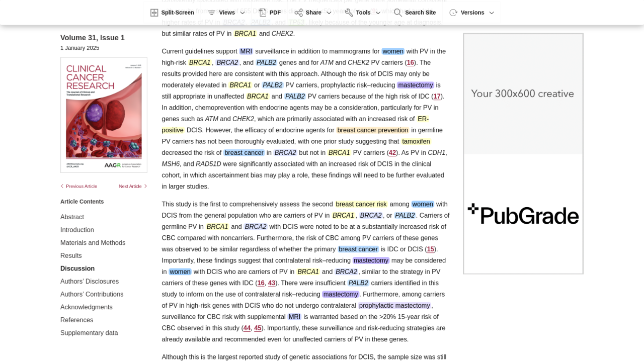644x362 pixels.
Task: Open citation reference 42
Action: pos(392,153)
